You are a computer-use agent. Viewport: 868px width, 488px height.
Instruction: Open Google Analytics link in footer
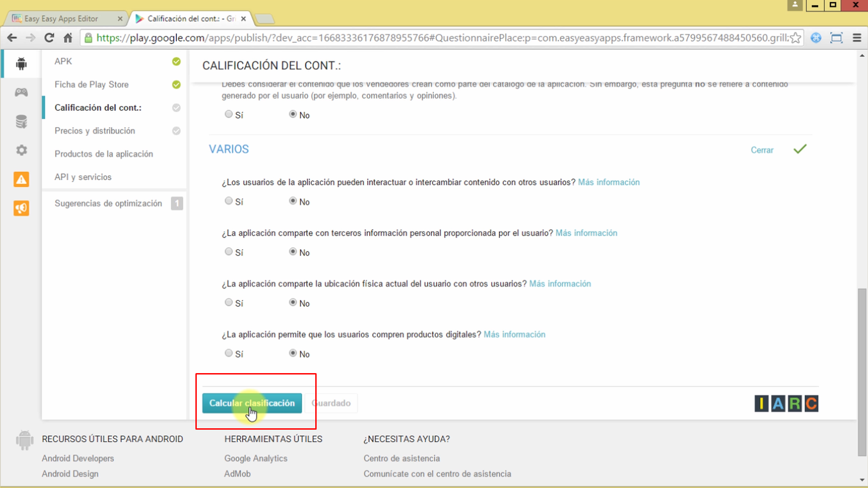256,458
